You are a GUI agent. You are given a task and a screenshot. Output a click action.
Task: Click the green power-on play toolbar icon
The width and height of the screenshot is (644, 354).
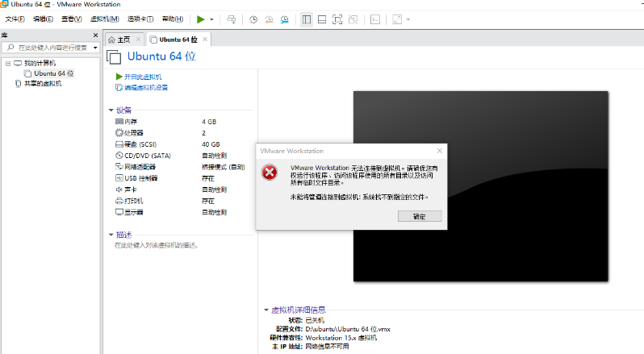pos(200,19)
